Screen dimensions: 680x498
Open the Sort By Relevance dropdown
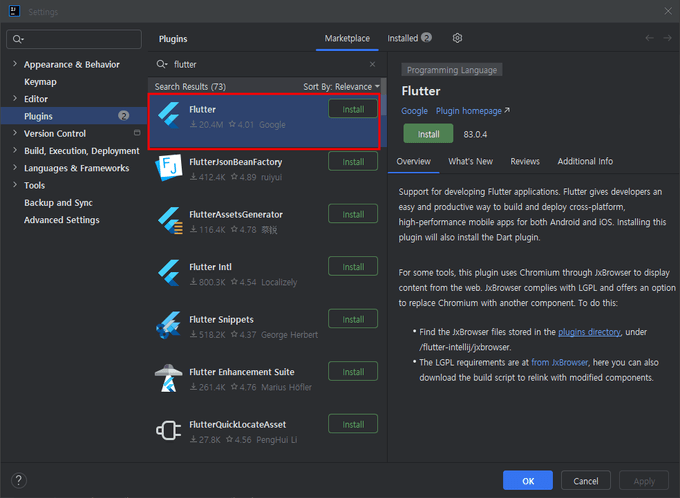pos(341,87)
